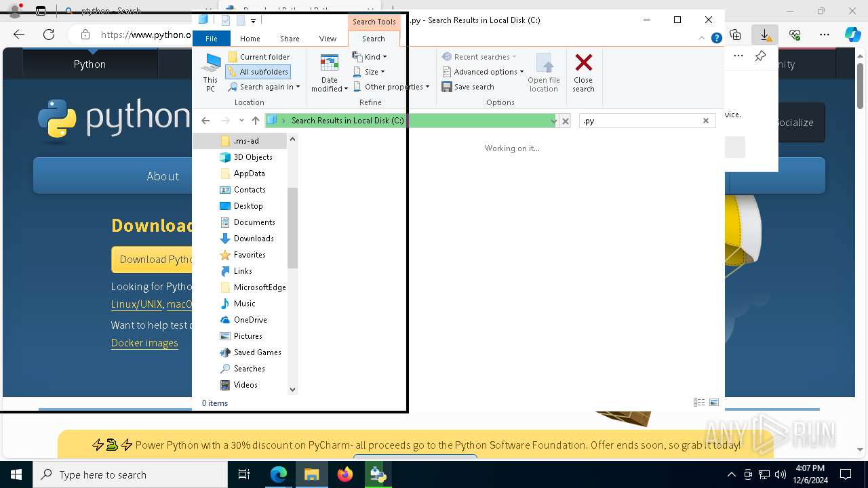Open Explorer help question mark icon
The width and height of the screenshot is (868, 488).
point(717,39)
